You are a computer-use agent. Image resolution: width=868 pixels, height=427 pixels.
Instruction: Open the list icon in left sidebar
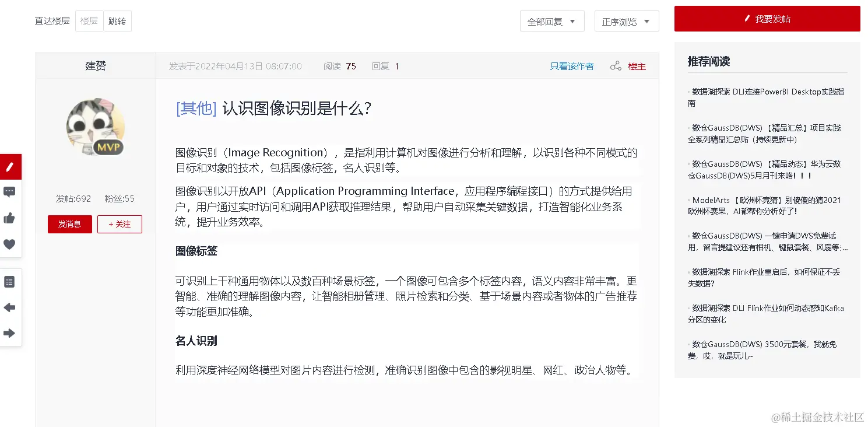(9, 282)
